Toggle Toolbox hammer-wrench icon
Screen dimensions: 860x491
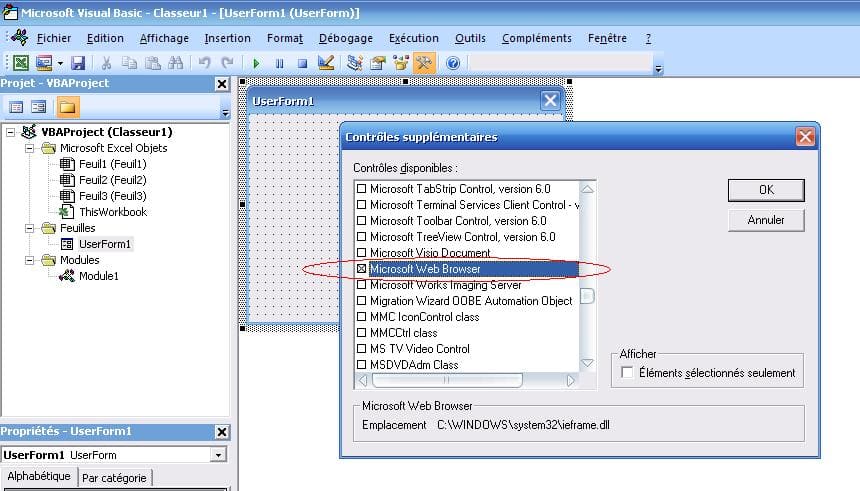[423, 63]
